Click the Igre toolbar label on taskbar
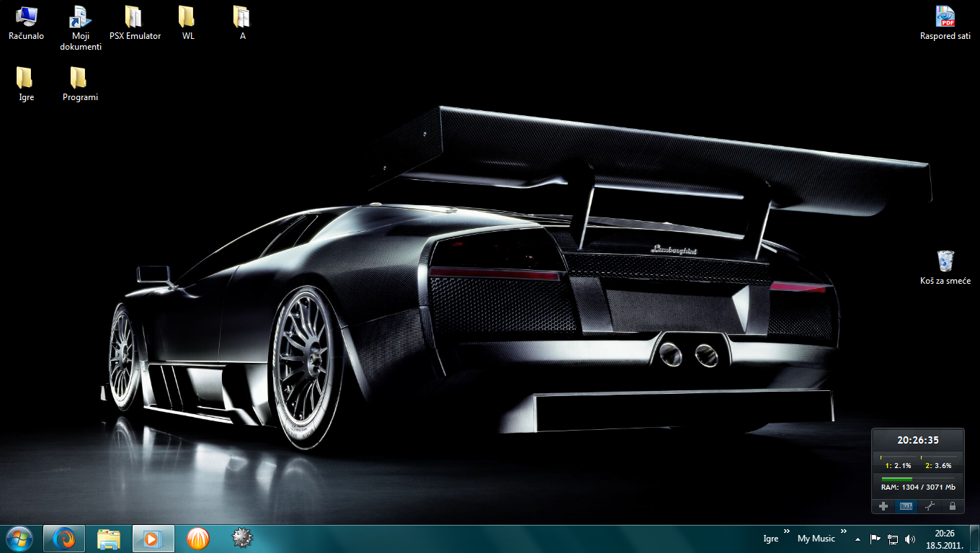 (771, 539)
